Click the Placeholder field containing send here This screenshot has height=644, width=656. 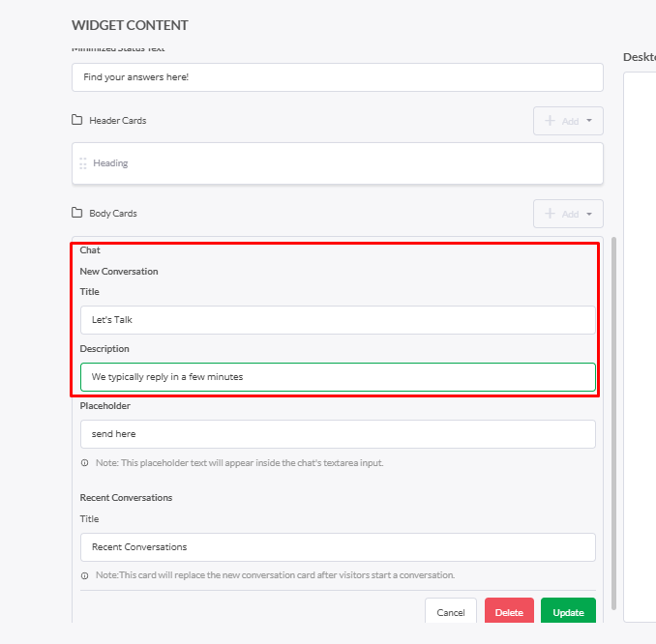(x=338, y=434)
